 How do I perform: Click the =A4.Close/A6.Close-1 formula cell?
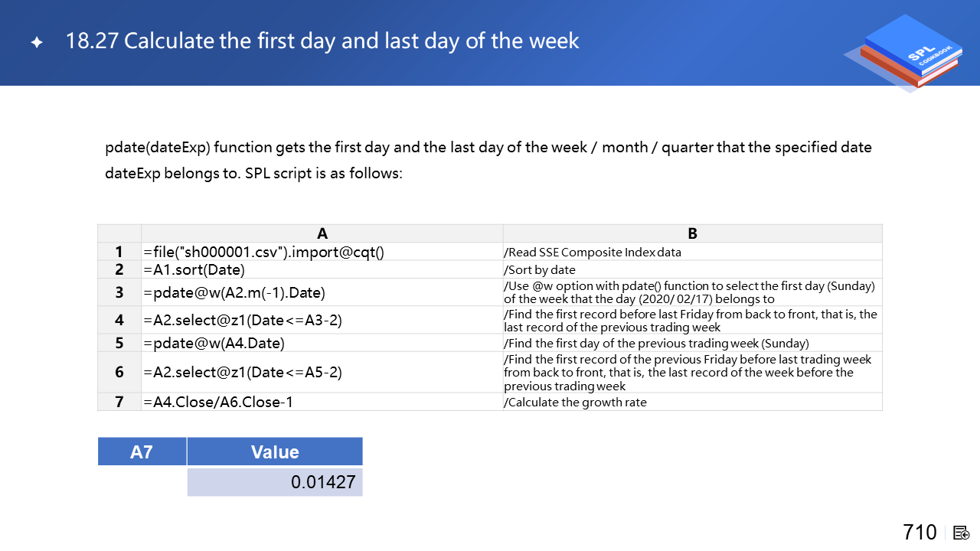click(x=218, y=402)
